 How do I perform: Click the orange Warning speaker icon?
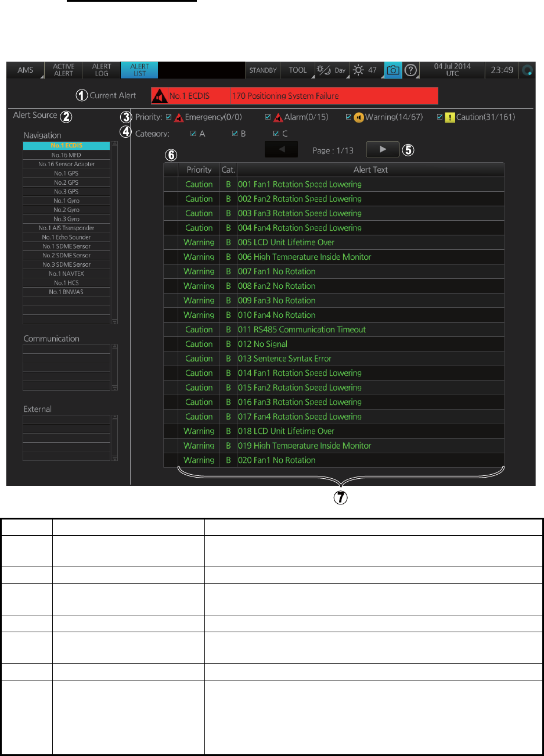tap(359, 117)
